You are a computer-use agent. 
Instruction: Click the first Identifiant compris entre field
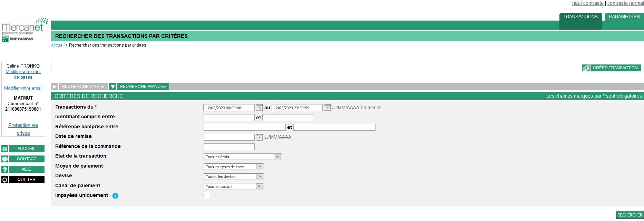[x=229, y=118]
